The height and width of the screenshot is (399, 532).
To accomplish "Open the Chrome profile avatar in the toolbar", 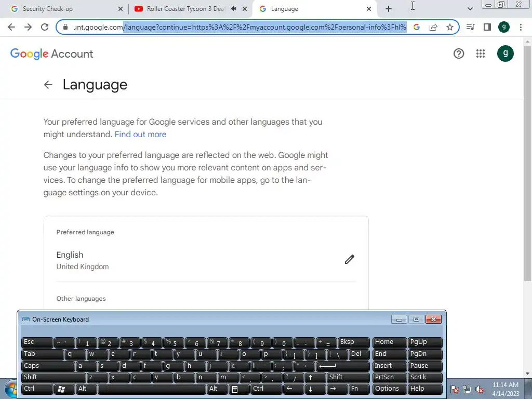I will [x=504, y=27].
